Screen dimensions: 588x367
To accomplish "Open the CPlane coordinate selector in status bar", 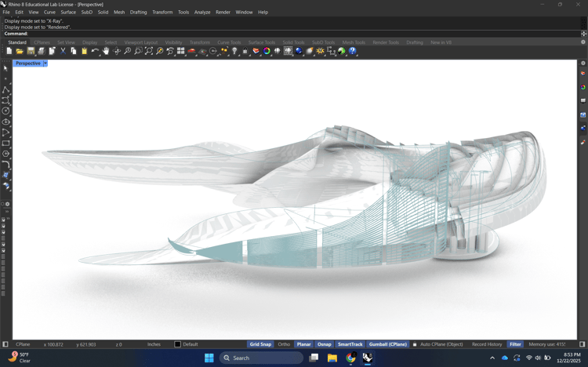I will [x=23, y=344].
